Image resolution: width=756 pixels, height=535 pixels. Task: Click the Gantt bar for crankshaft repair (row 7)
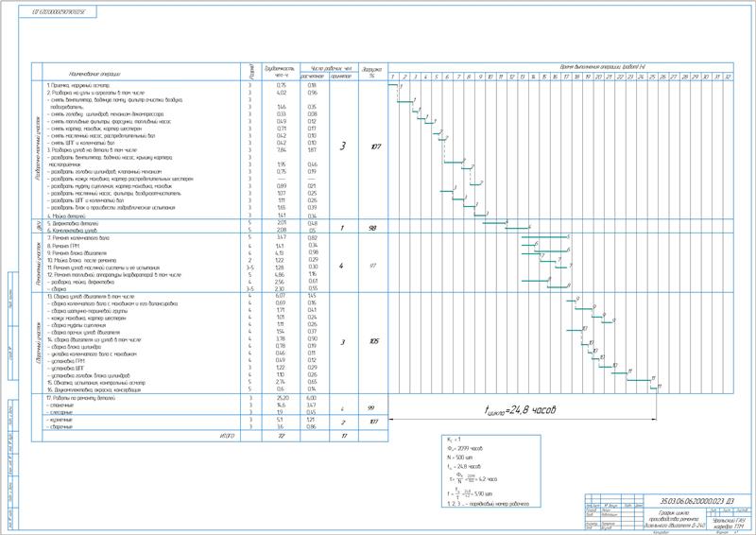click(x=544, y=237)
